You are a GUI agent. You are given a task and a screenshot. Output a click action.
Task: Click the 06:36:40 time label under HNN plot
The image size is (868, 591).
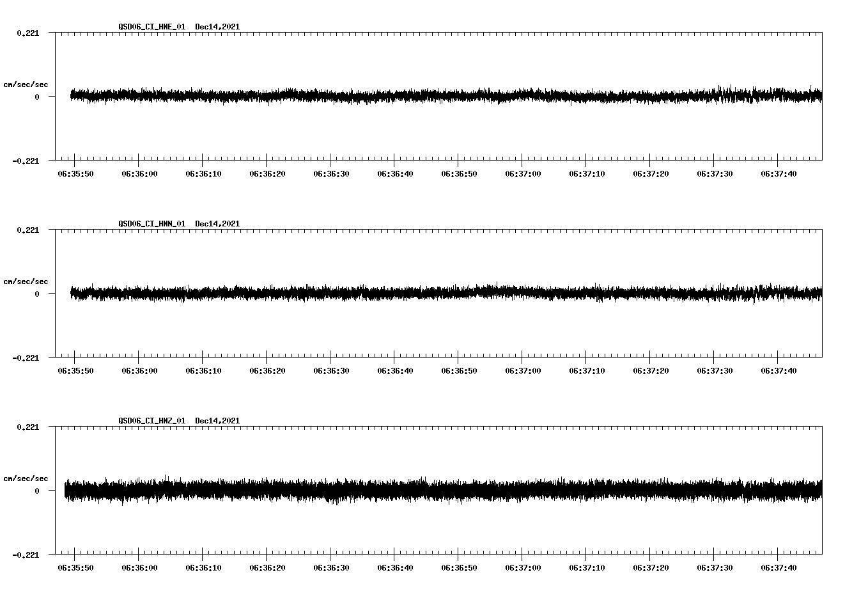[x=395, y=371]
